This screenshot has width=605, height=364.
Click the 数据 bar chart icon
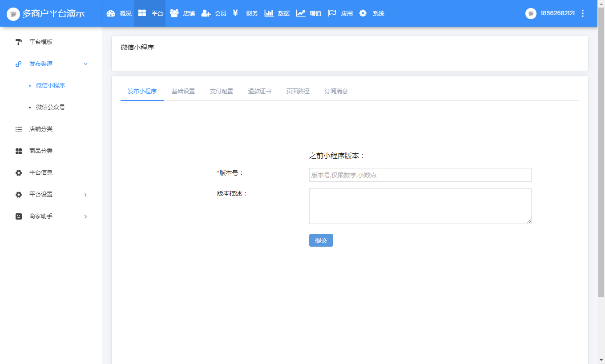click(269, 13)
